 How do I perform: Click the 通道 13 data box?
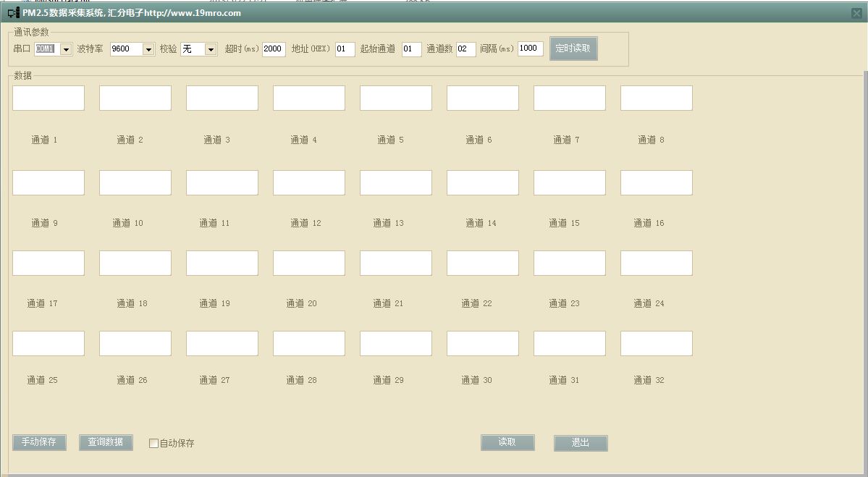click(397, 182)
